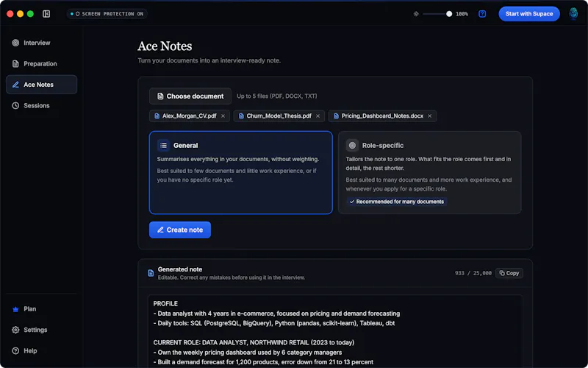
Task: Open the Sessions section
Action: pos(41,105)
